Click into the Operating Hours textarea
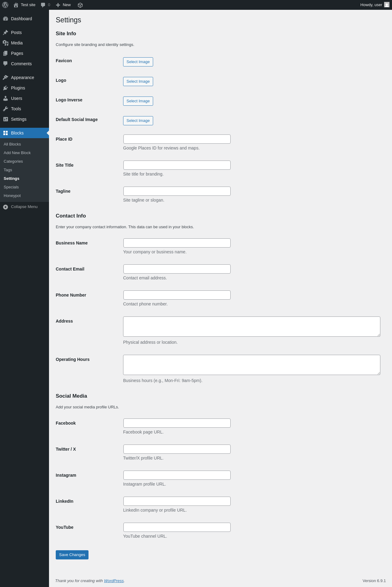392x587 pixels. pyautogui.click(x=252, y=365)
